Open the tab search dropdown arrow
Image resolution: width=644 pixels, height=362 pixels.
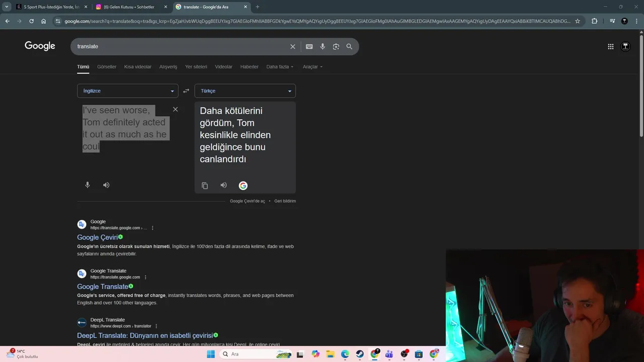7,7
